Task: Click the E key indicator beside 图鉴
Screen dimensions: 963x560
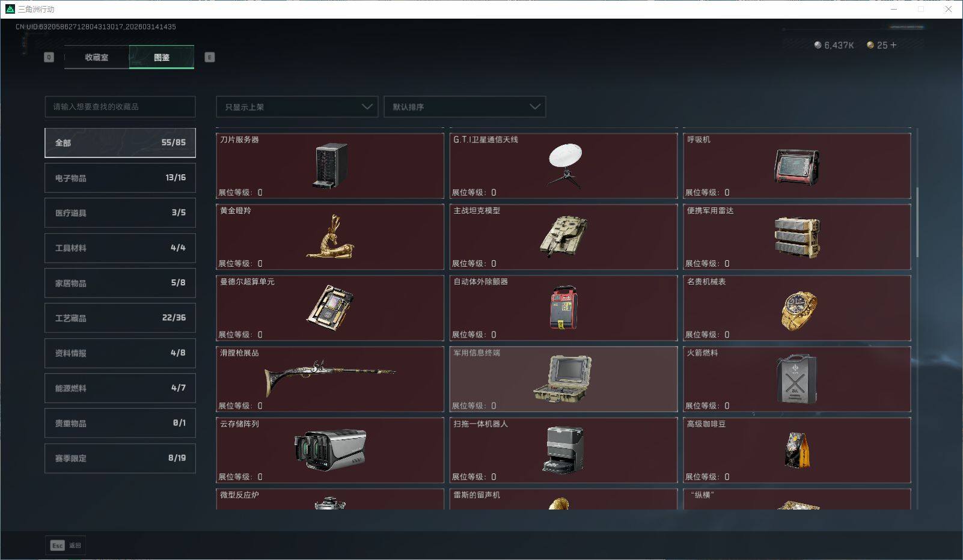Action: (x=209, y=57)
